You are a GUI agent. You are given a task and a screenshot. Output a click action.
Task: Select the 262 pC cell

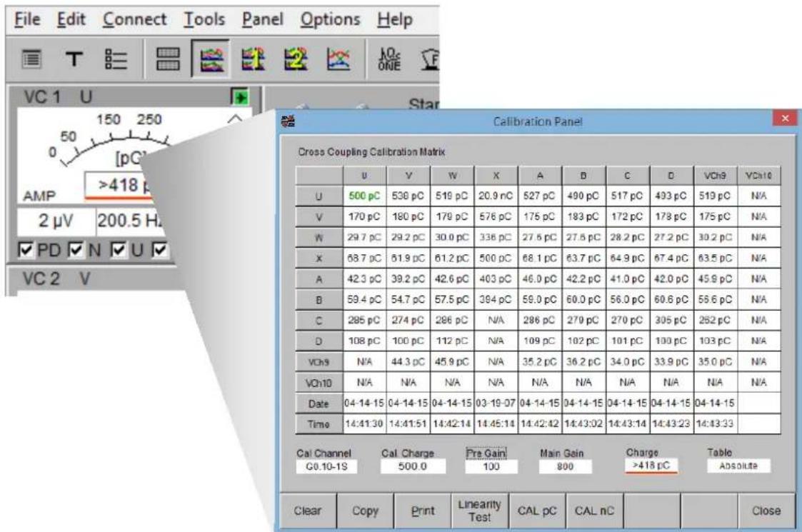tap(715, 321)
